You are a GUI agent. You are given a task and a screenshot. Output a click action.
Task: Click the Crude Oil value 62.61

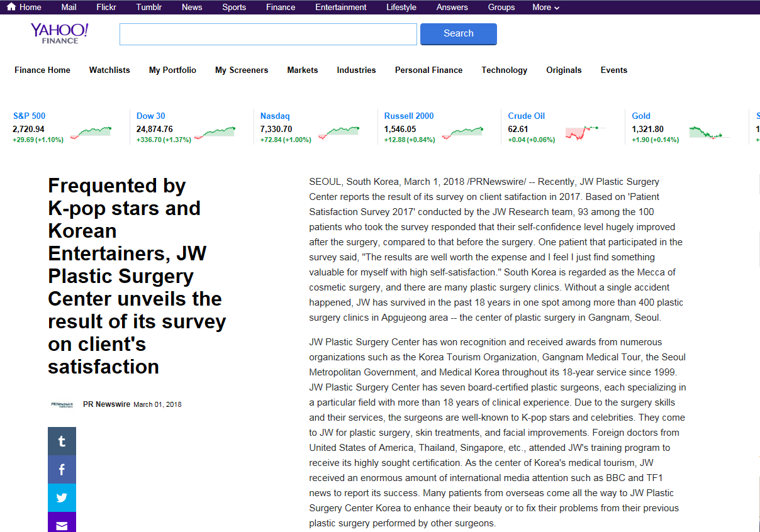coord(518,129)
